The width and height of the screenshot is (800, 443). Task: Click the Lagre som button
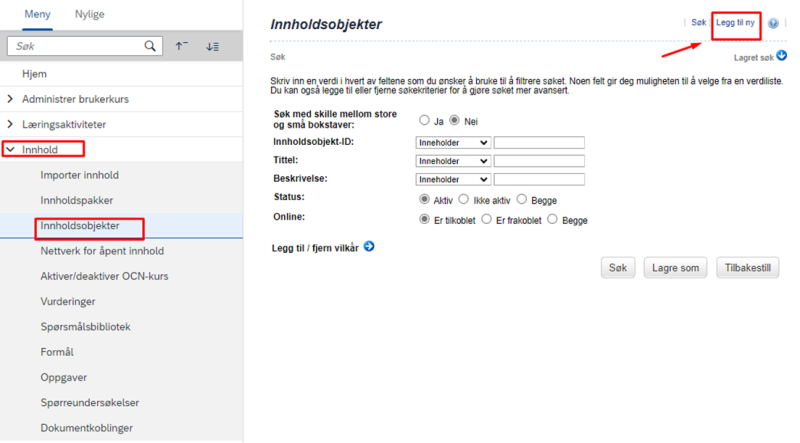(x=675, y=267)
